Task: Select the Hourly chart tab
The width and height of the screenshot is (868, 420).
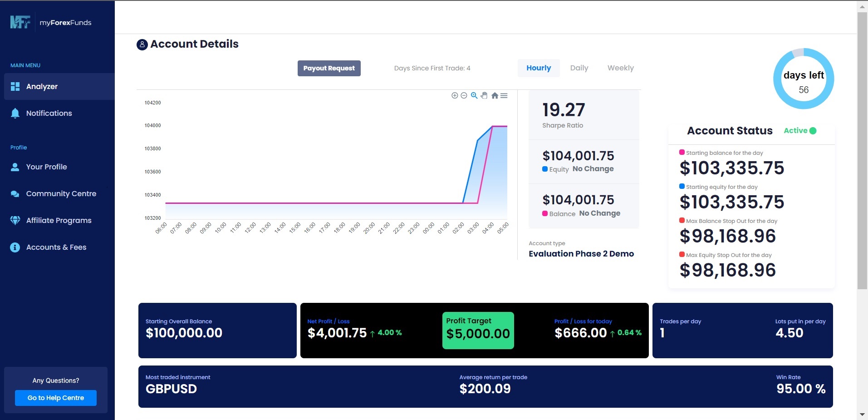Action: tap(539, 68)
